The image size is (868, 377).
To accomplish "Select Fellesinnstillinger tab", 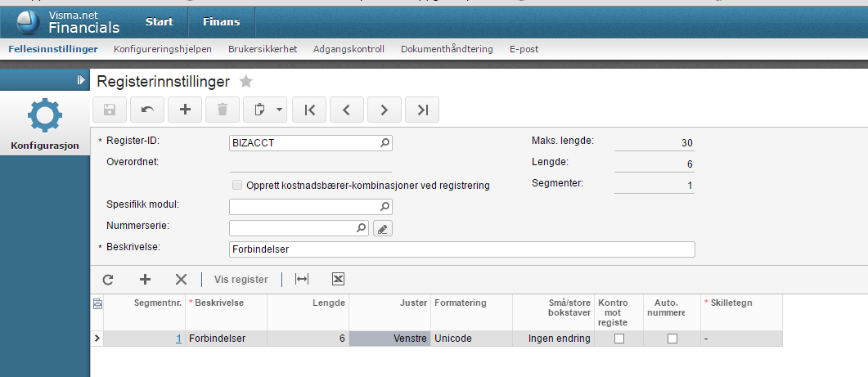I will 53,49.
